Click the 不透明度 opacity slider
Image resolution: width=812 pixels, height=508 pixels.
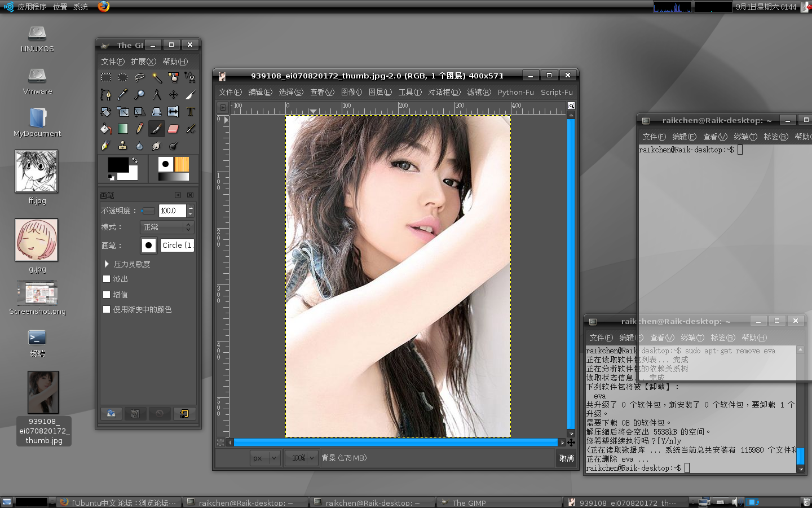click(x=148, y=211)
